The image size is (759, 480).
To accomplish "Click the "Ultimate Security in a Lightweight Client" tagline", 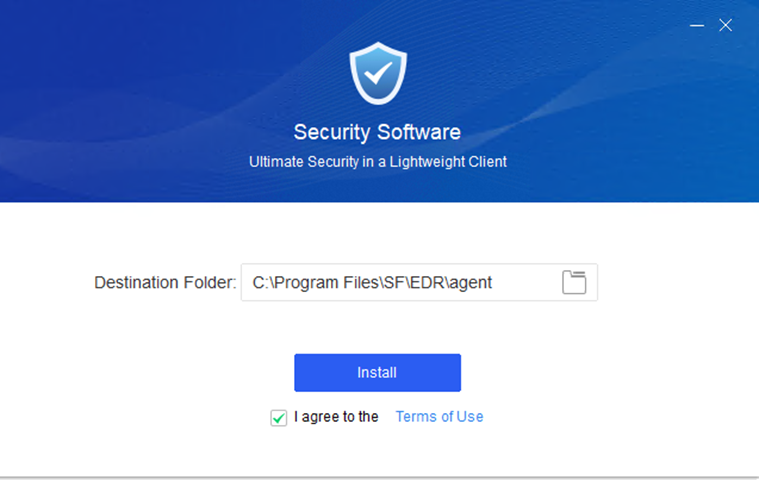I will point(377,162).
